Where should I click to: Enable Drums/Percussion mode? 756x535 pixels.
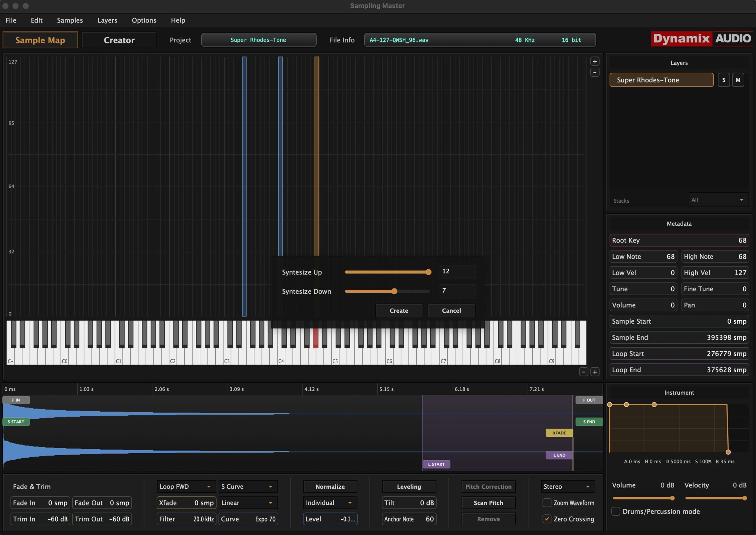tap(615, 511)
